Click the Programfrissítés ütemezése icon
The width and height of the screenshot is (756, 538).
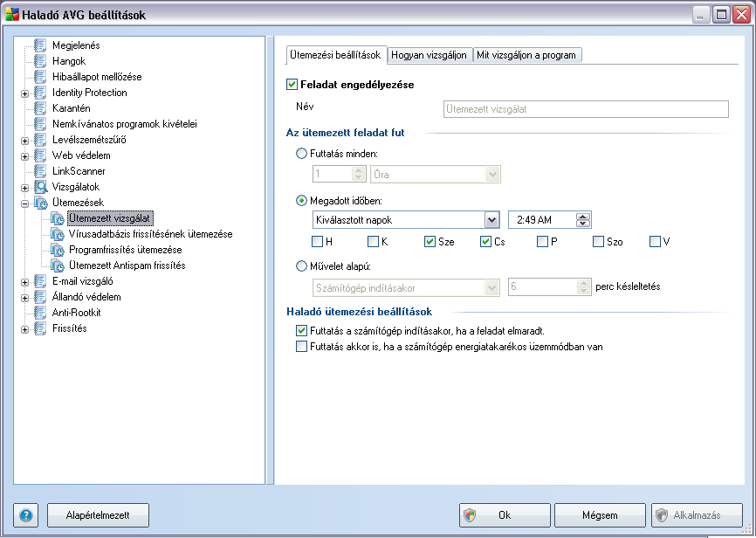point(58,250)
